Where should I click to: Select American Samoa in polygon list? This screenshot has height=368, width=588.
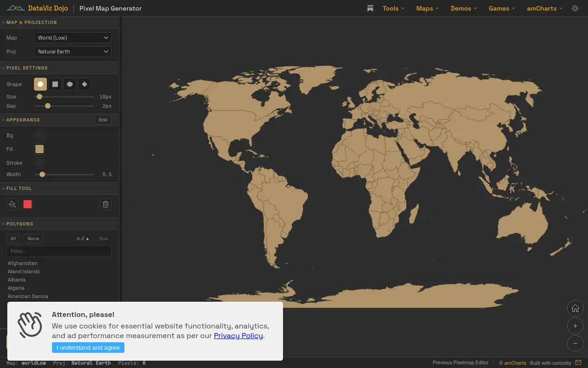click(28, 296)
